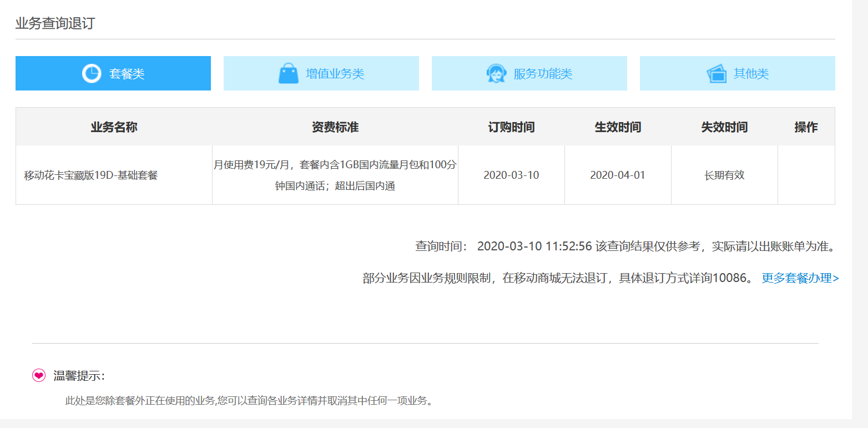Select the 移动花卡宝藏版19D-基础套餐 row name
This screenshot has height=428, width=868.
91,175
